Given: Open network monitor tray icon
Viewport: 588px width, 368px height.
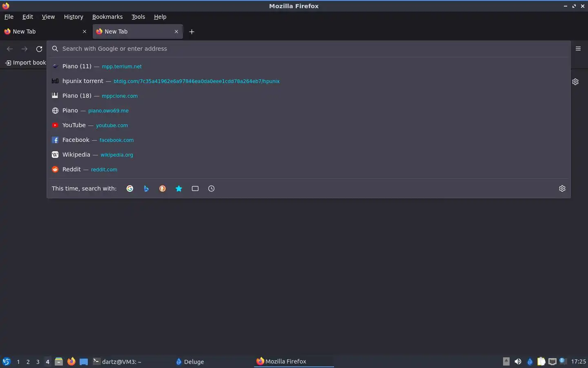Looking at the screenshot, I should point(552,361).
